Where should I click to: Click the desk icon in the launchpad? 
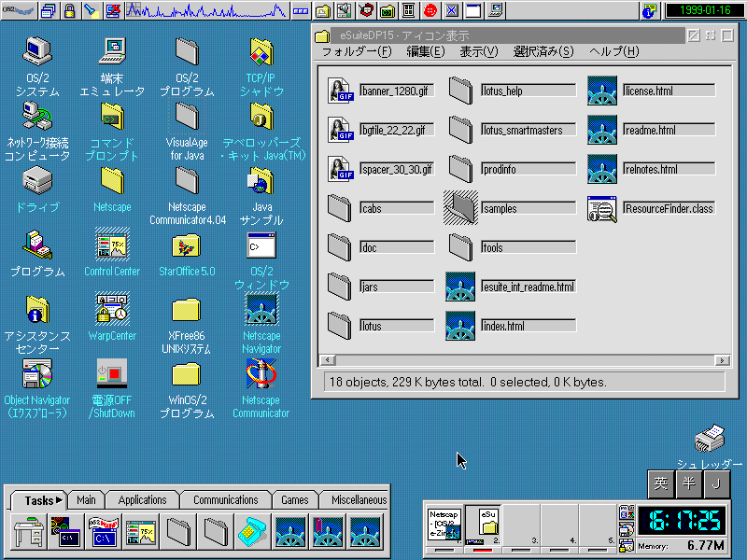(29, 531)
